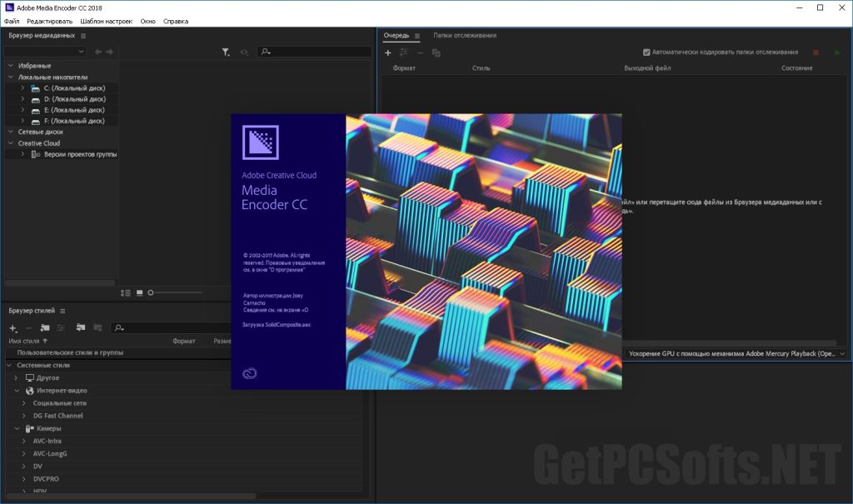The width and height of the screenshot is (853, 504).
Task: Switch media browser to list view
Action: click(x=126, y=293)
